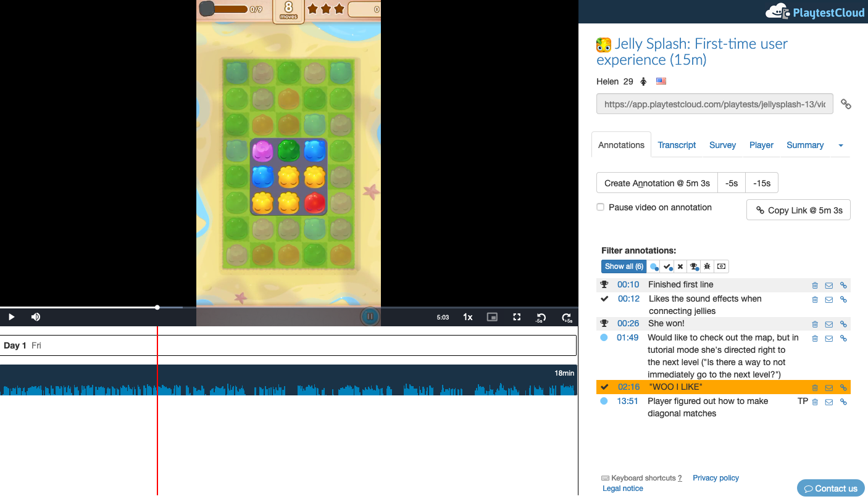This screenshot has width=868, height=499.
Task: Email the 01:49 map annotation
Action: pos(829,339)
